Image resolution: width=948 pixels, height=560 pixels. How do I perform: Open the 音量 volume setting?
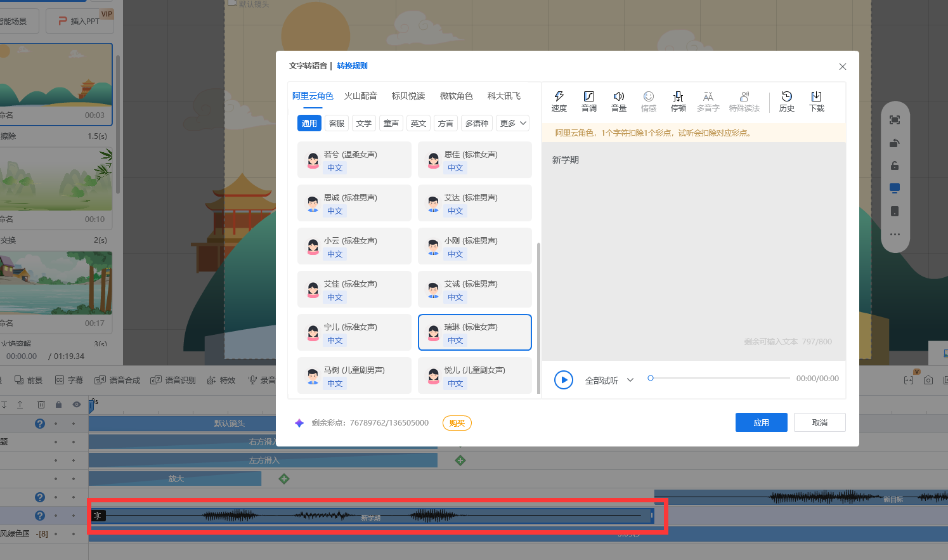coord(618,101)
